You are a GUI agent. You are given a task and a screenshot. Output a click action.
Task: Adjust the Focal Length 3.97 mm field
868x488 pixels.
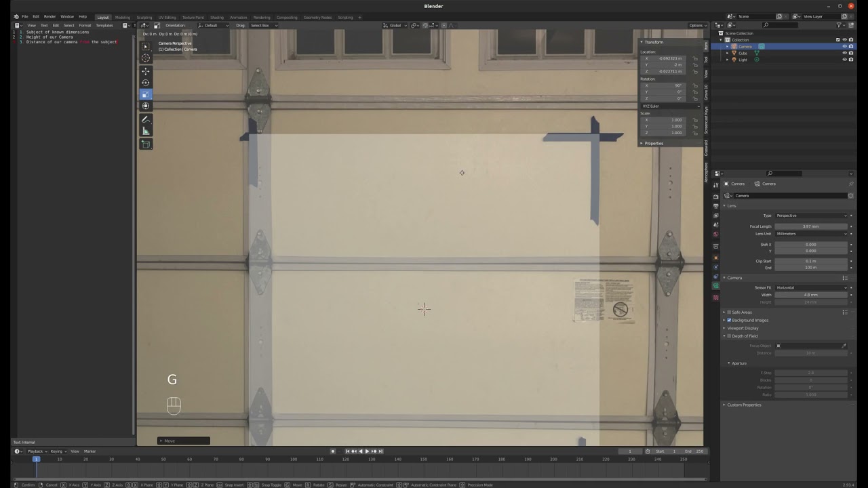tap(811, 226)
